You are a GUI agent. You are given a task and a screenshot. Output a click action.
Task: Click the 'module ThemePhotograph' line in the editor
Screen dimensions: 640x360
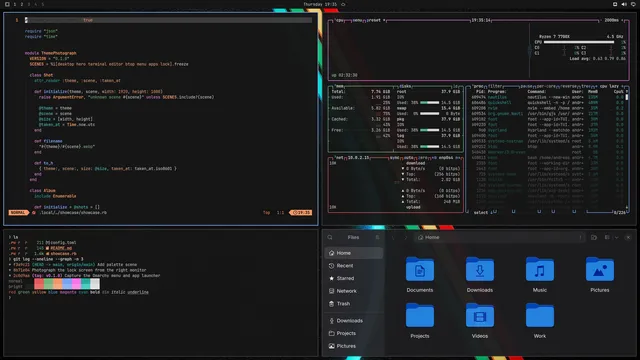coord(51,53)
